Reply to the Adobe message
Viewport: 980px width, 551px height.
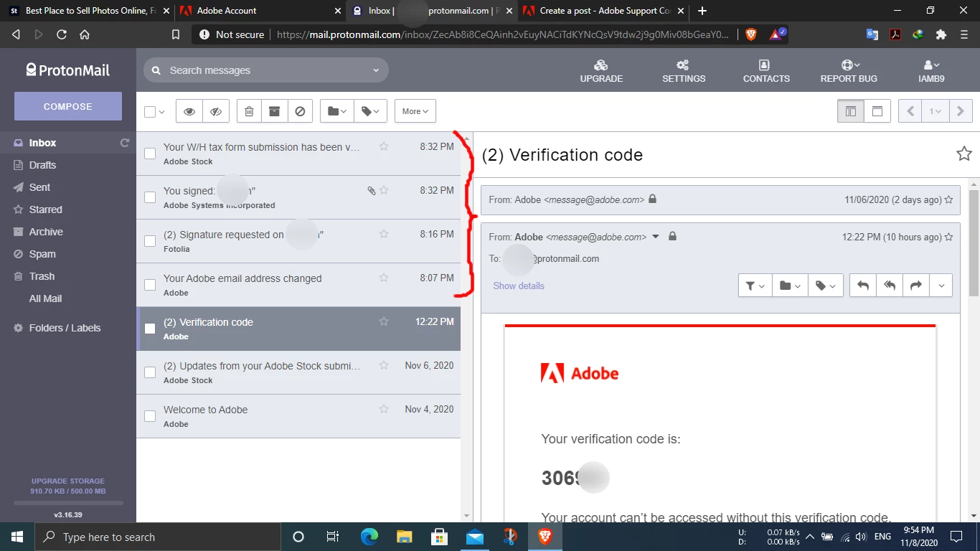pyautogui.click(x=863, y=286)
